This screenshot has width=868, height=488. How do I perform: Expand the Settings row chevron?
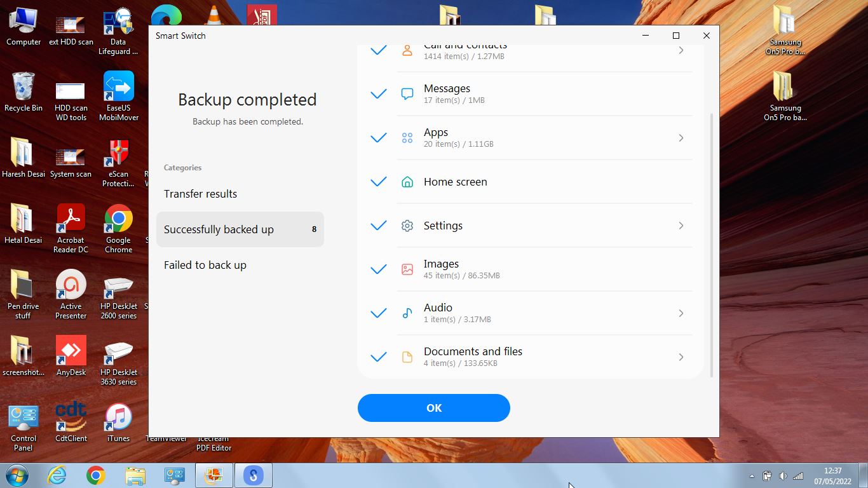681,226
